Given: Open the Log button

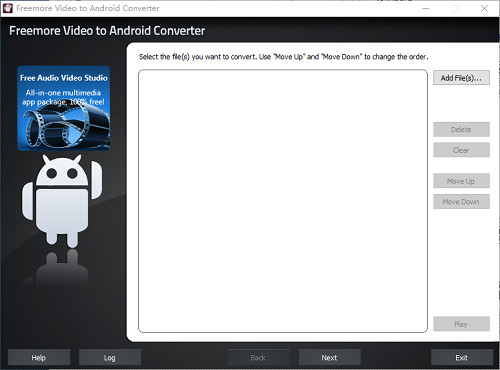Looking at the screenshot, I should 110,358.
